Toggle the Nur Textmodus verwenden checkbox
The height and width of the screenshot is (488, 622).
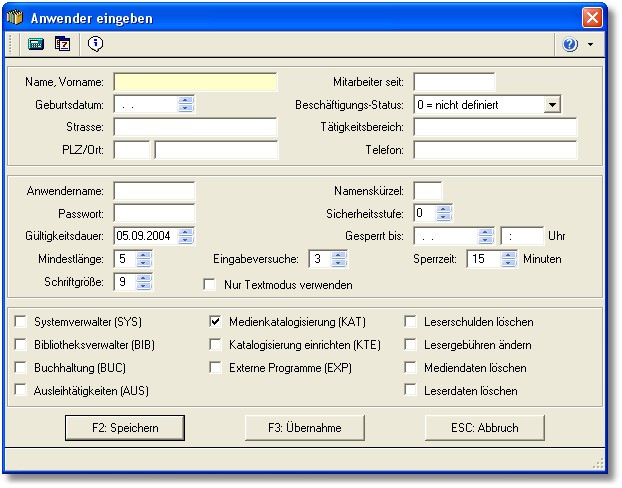210,285
